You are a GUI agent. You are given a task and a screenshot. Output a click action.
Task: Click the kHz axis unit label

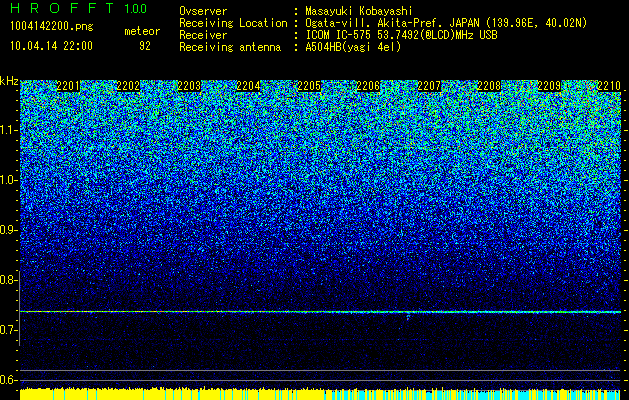point(9,81)
